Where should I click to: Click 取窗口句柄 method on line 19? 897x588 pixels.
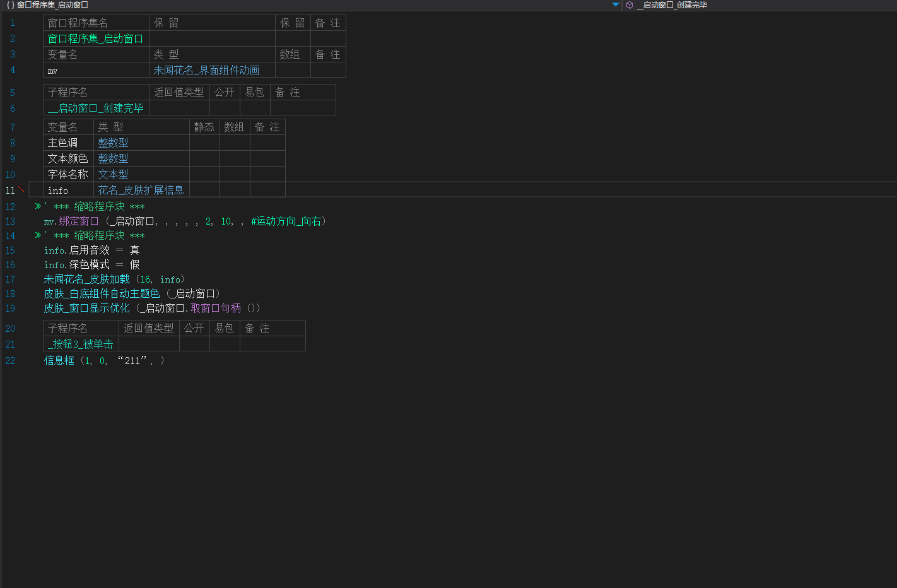tap(216, 308)
